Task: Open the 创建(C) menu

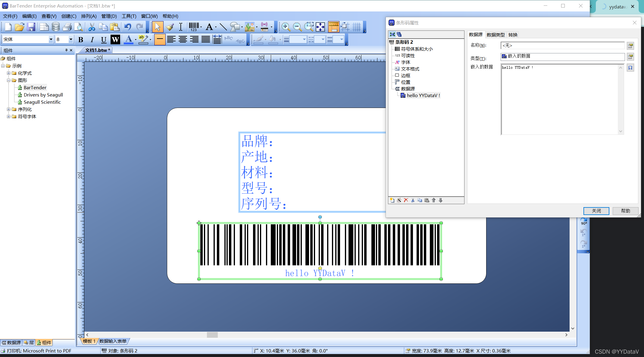Action: point(69,16)
